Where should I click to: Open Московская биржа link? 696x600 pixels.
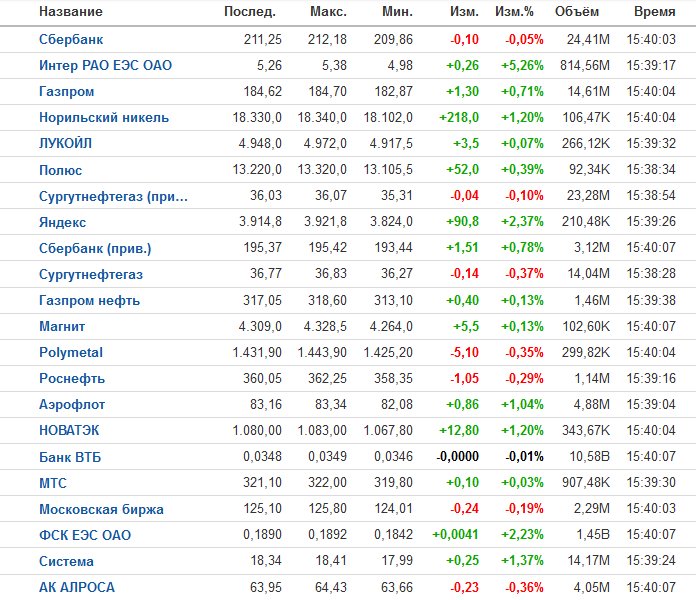coord(101,509)
